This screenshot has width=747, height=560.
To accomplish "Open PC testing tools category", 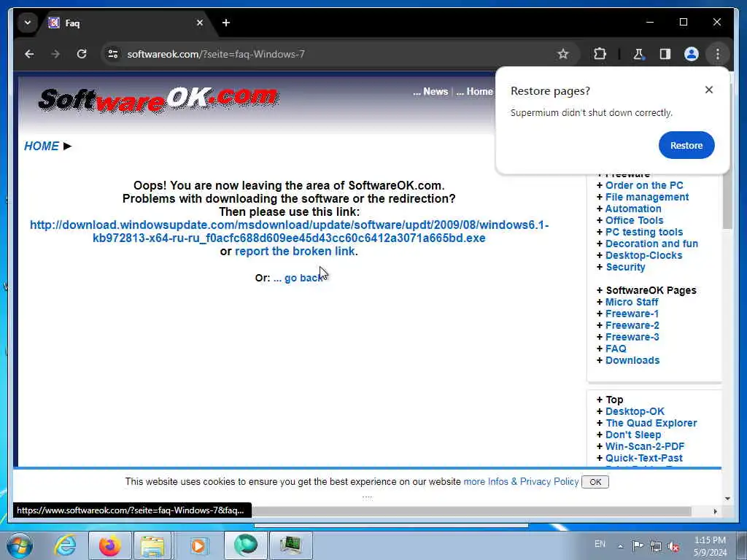I will pyautogui.click(x=644, y=232).
